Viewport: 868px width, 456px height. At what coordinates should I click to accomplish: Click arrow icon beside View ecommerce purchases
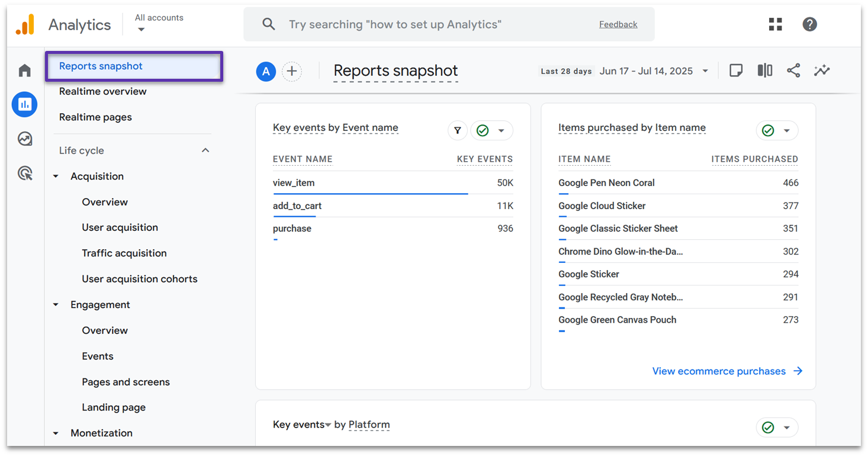798,371
